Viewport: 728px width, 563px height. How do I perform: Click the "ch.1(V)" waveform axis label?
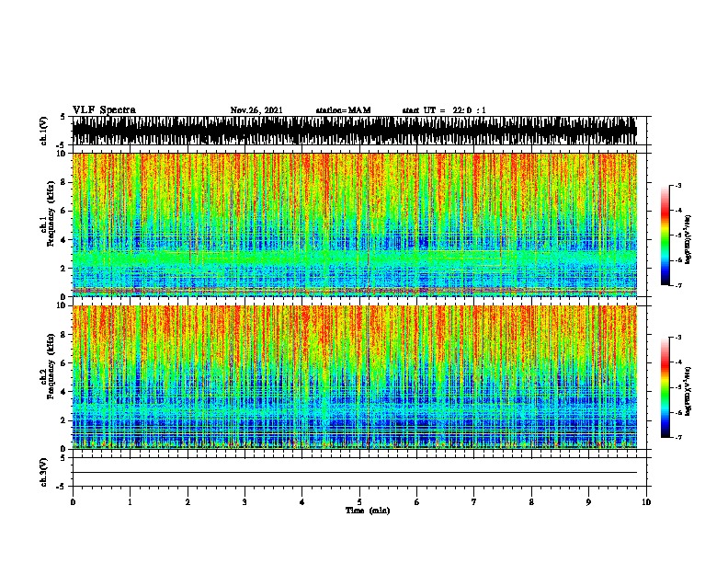(x=44, y=131)
